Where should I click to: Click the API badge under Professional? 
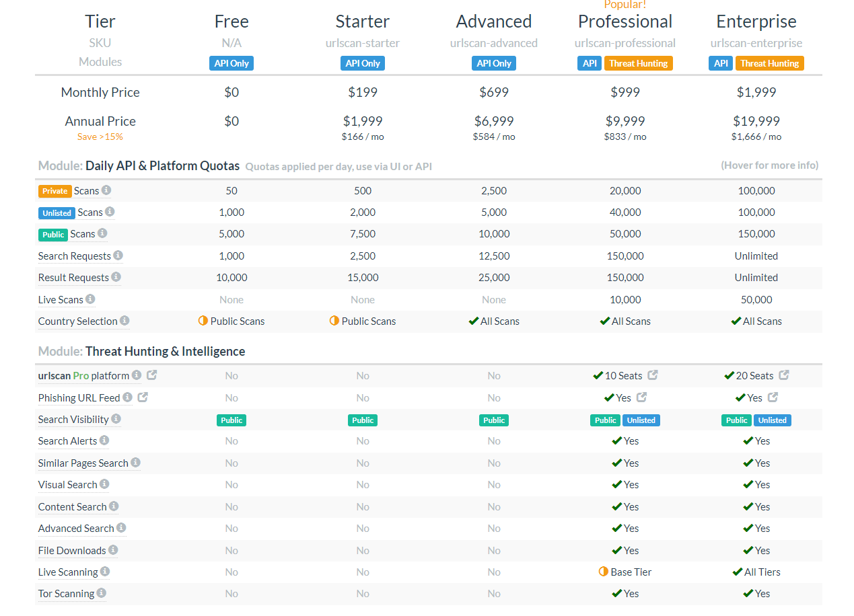590,63
